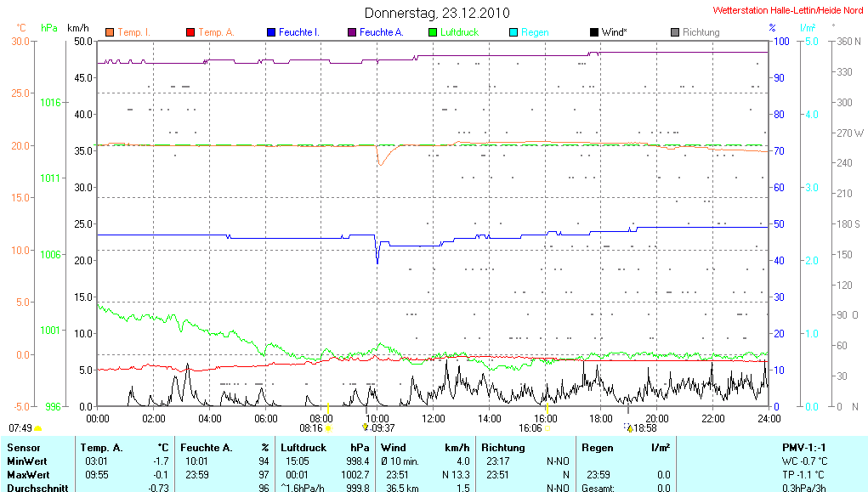The width and height of the screenshot is (868, 492).
Task: Click the gray Richtung legend square
Action: [675, 32]
